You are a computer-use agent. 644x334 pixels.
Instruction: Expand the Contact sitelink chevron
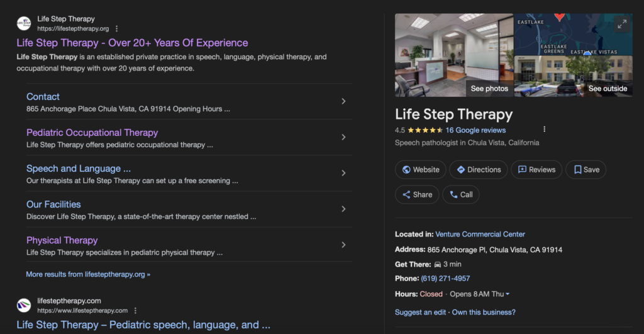point(343,101)
